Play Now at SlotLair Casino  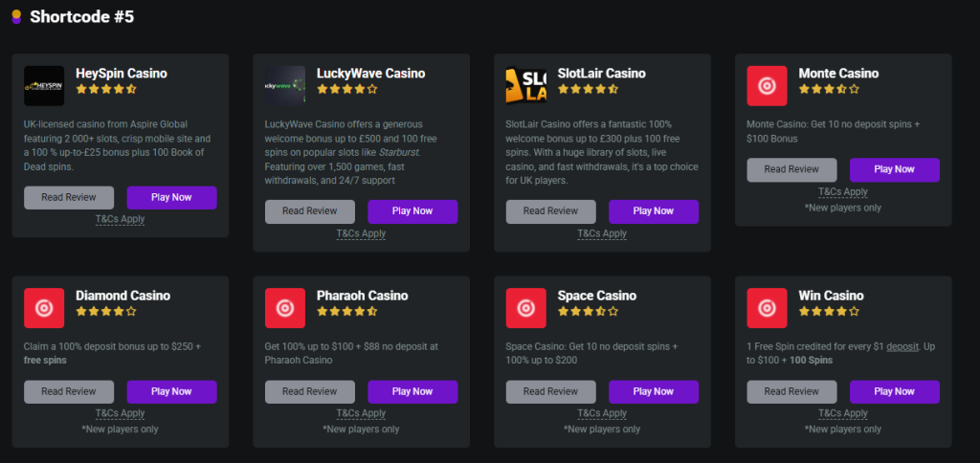coord(654,211)
